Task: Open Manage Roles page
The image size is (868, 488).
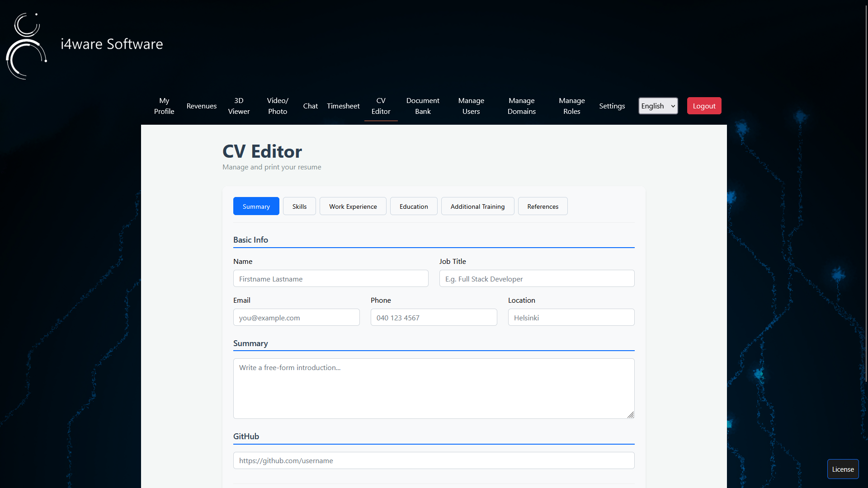Action: click(x=572, y=106)
